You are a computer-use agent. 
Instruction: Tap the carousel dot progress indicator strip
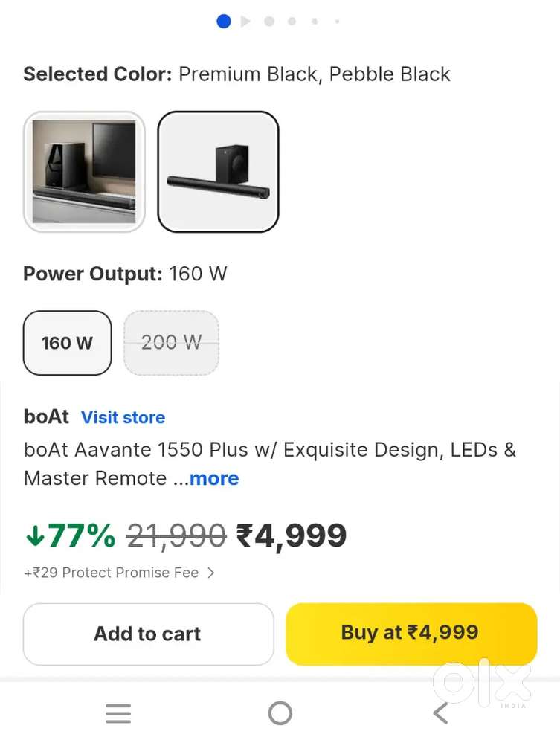coord(280,21)
